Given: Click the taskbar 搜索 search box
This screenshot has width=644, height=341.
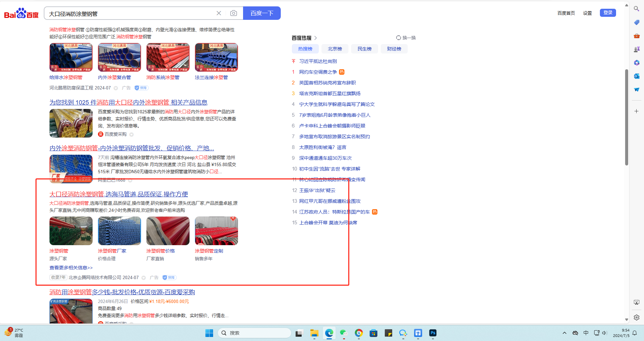Looking at the screenshot, I should click(x=255, y=333).
